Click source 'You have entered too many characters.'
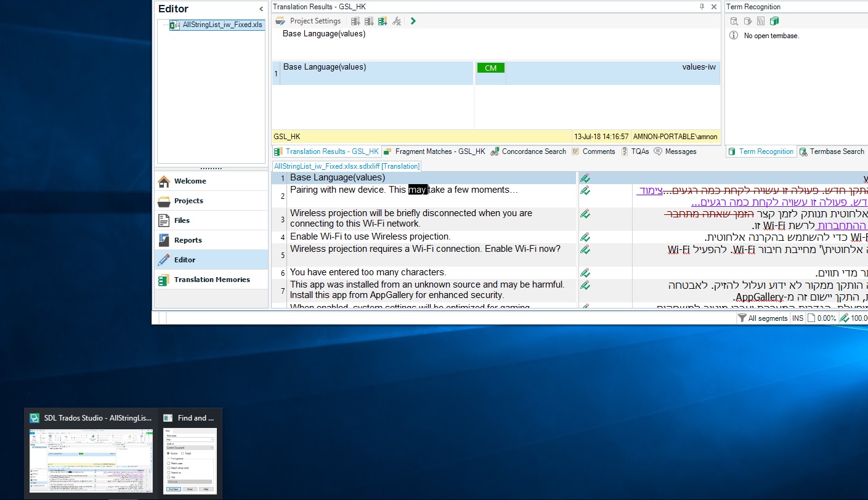This screenshot has width=868, height=500. pos(368,272)
